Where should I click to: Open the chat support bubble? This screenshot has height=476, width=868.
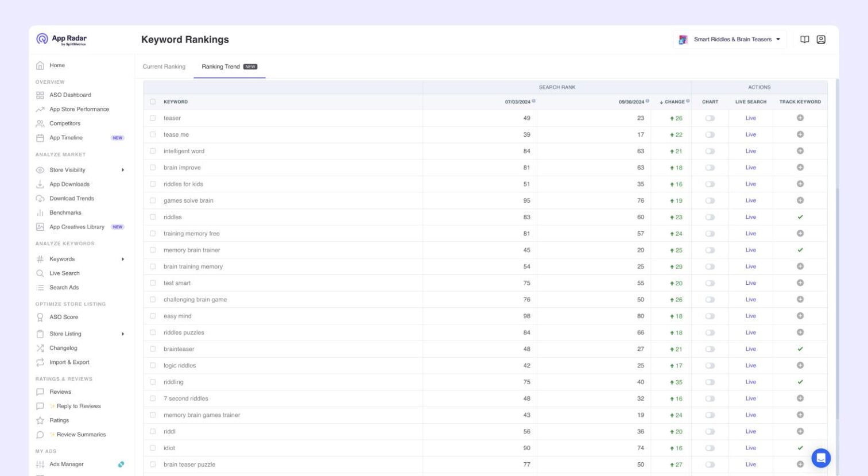point(821,458)
